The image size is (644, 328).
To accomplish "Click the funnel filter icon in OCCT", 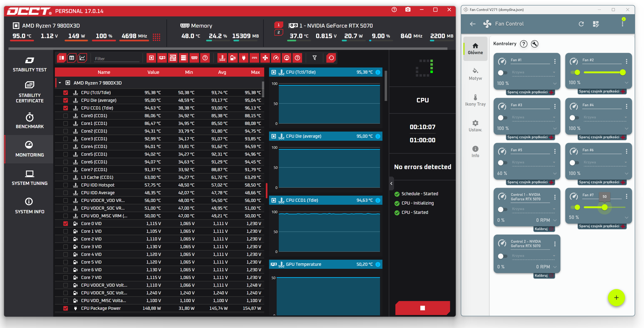I will click(314, 58).
